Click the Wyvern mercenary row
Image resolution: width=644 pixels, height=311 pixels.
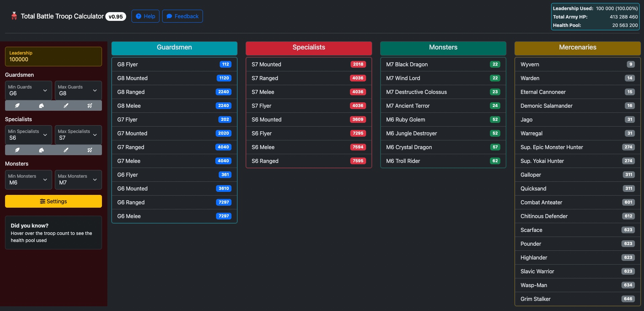point(577,64)
